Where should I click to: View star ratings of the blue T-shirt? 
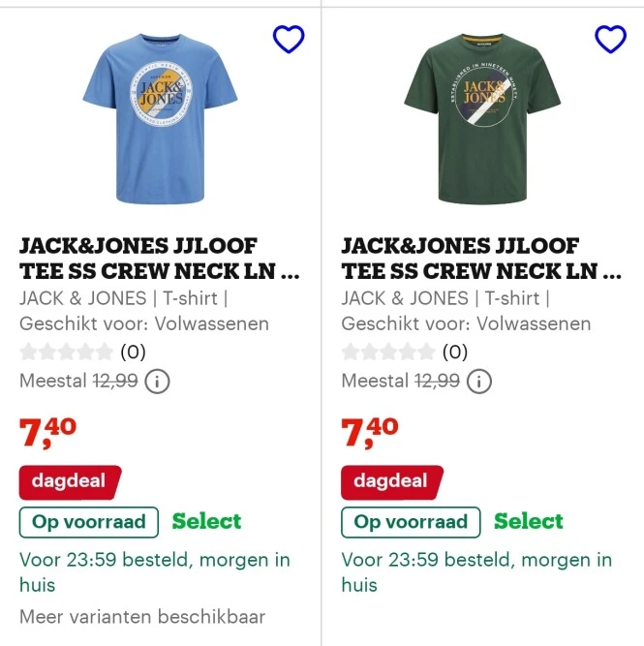[66, 352]
